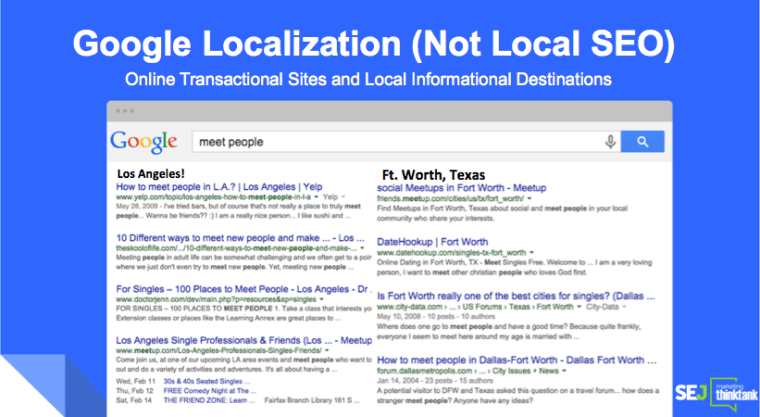Click subtitle 'Online Transactional Sites and Local Informational Destinations'
The image size is (760, 417).
(x=368, y=79)
